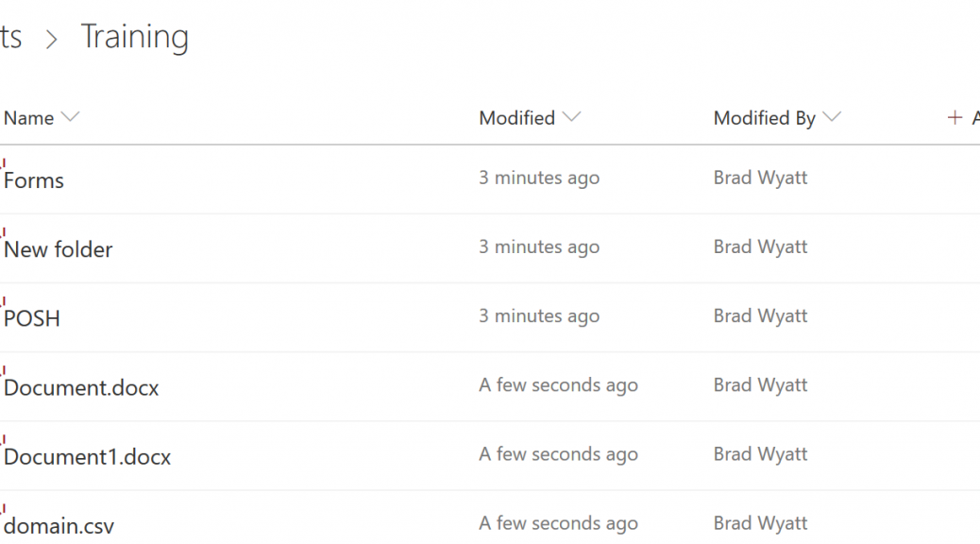The image size is (980, 544).
Task: Open the New folder item
Action: pyautogui.click(x=59, y=249)
